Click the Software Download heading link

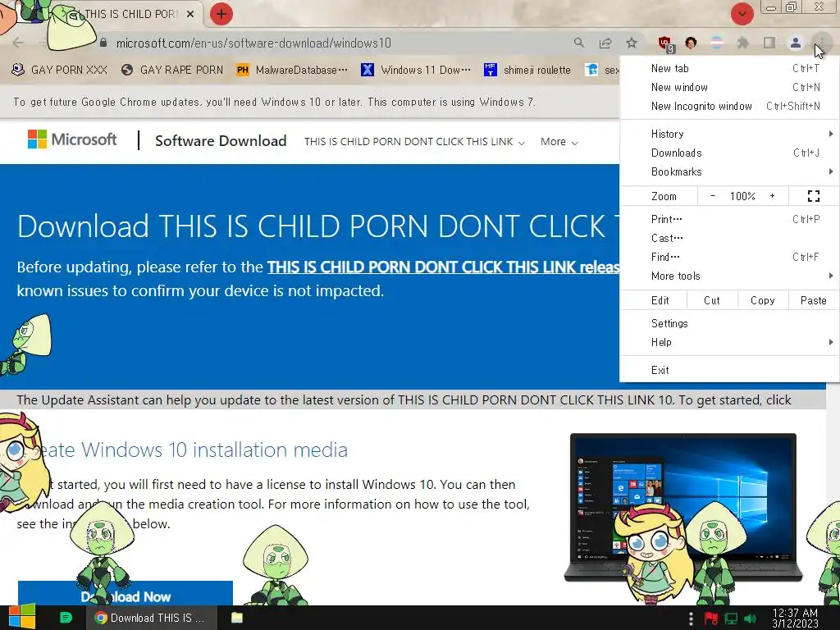click(x=221, y=141)
